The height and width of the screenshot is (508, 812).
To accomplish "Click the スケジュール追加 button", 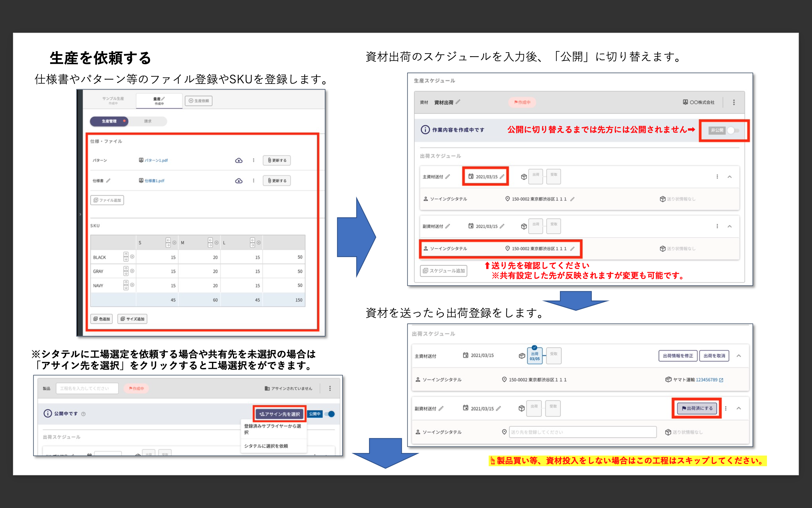I will [443, 271].
